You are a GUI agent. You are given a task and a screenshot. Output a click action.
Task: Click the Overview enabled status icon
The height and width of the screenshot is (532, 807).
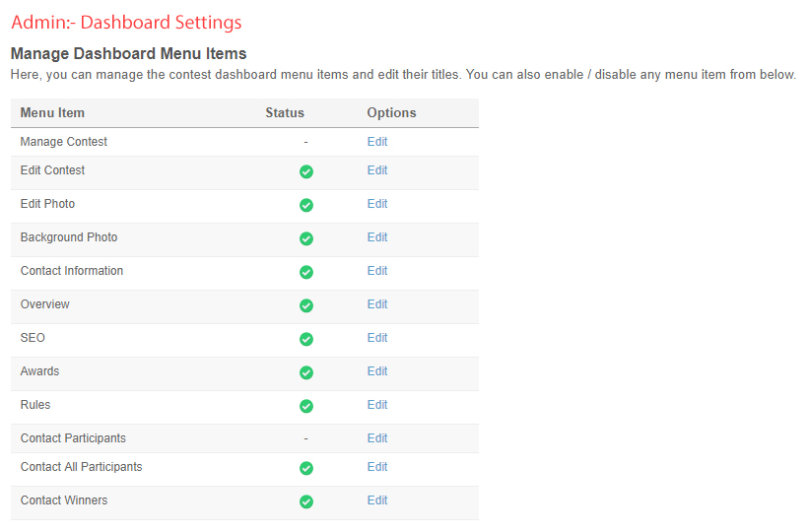pos(305,305)
